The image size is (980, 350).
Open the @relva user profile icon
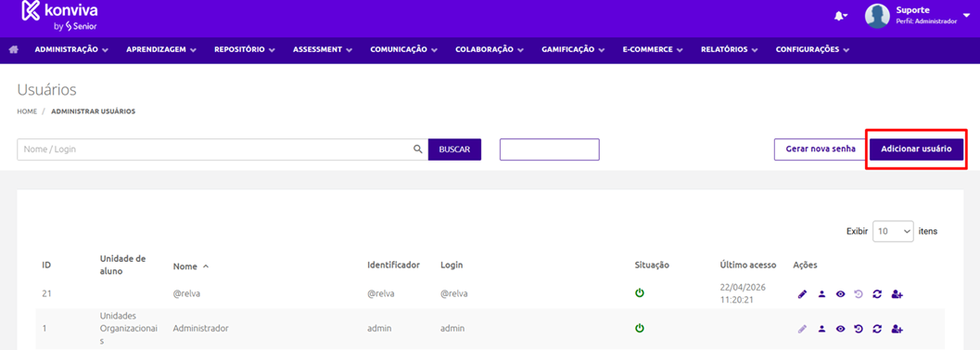821,293
